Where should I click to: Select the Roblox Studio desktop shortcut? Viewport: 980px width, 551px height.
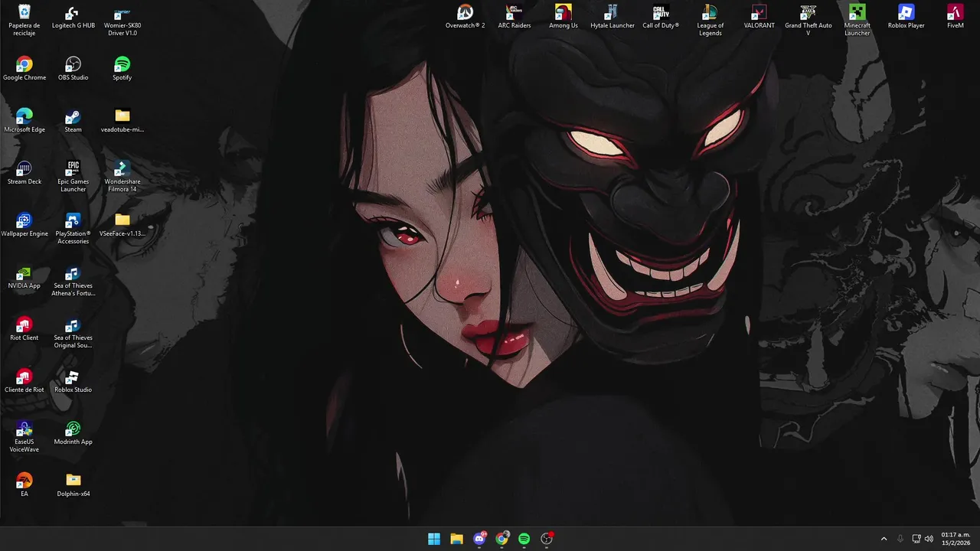73,381
